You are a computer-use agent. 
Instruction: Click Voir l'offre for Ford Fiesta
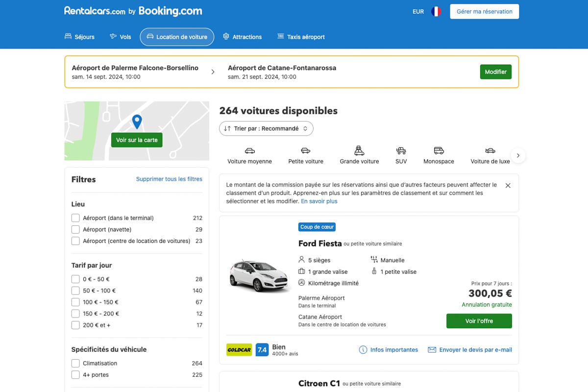pyautogui.click(x=479, y=321)
